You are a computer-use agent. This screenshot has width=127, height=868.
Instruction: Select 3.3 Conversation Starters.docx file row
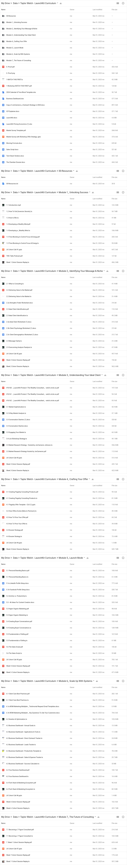pyautogui.click(x=63, y=426)
